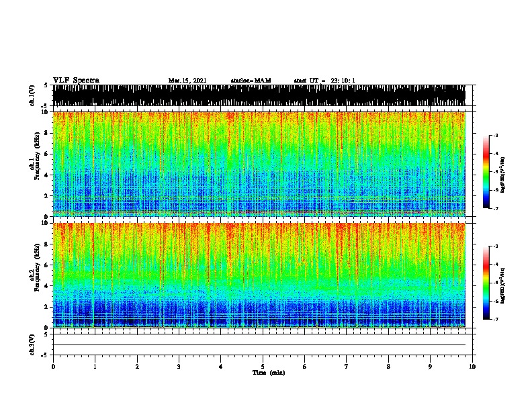Click the ch.1 spectrogram color scale bar
Screen dimensions: 532x411
pos(486,172)
